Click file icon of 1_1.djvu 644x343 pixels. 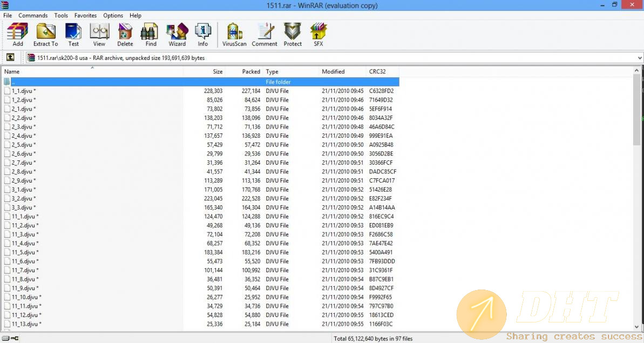(7, 91)
